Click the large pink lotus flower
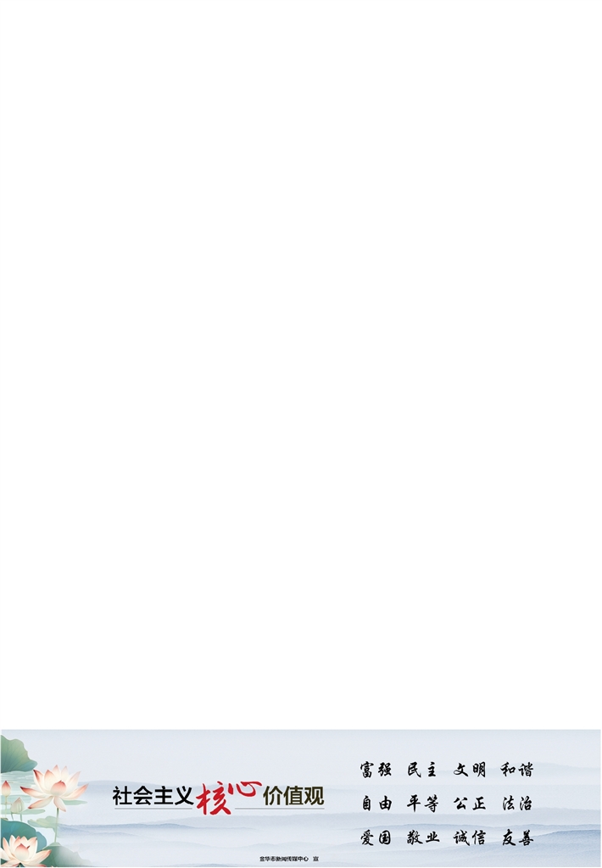This screenshot has width=602, height=868. coord(53,787)
